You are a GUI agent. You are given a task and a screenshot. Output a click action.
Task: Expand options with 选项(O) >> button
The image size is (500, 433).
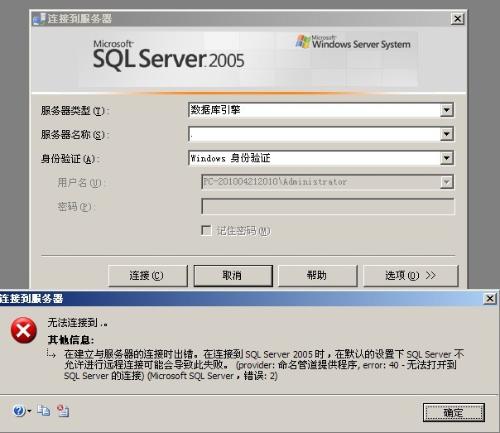(x=411, y=276)
